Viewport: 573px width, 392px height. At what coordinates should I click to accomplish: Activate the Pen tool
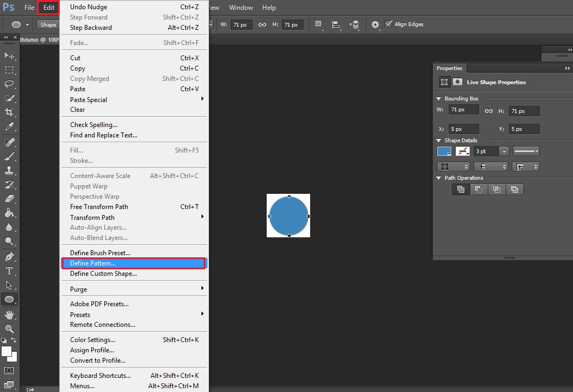click(9, 256)
